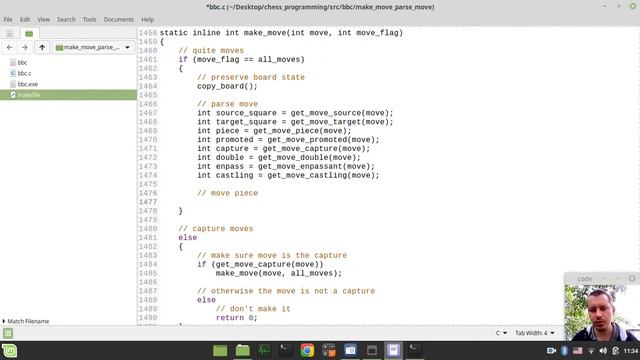Open the Bluetooth tray icon
Image resolution: width=640 pixels, height=360 pixels.
(x=564, y=351)
